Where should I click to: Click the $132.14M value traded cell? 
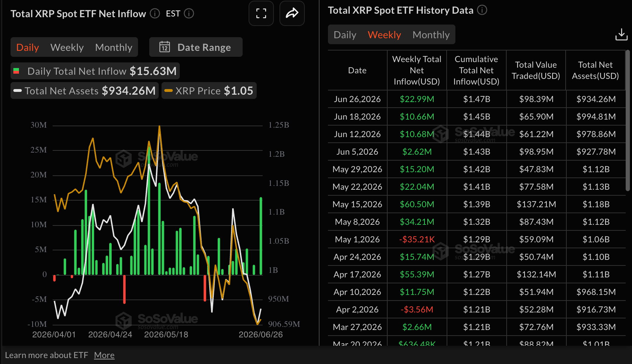(x=536, y=275)
